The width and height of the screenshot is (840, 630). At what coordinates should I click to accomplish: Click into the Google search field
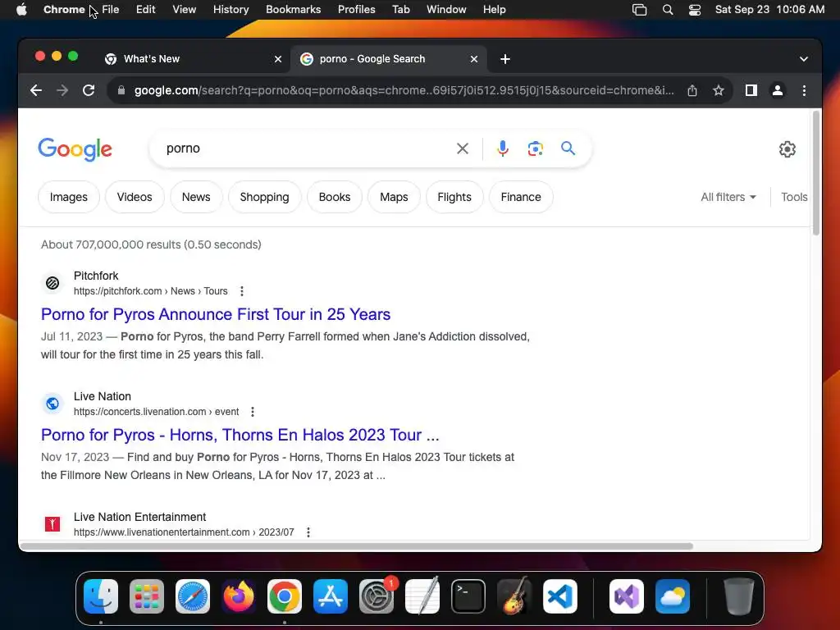(x=305, y=148)
